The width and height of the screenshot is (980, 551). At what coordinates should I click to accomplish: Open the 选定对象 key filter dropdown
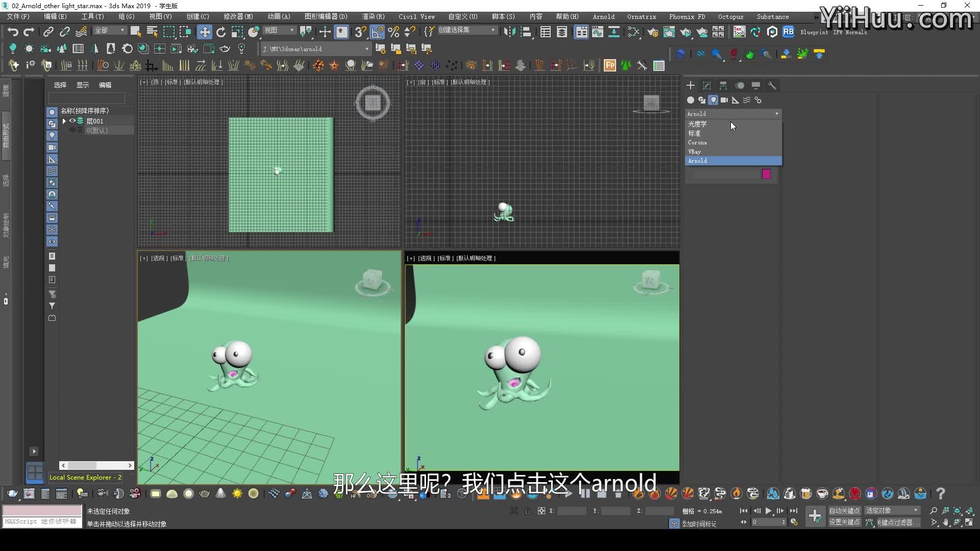[892, 511]
